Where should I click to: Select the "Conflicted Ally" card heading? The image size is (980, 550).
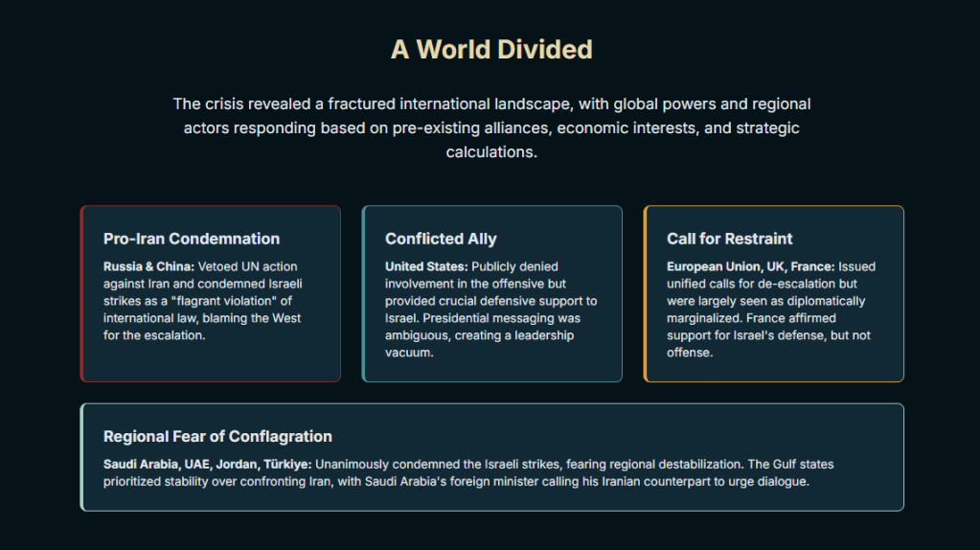click(441, 239)
